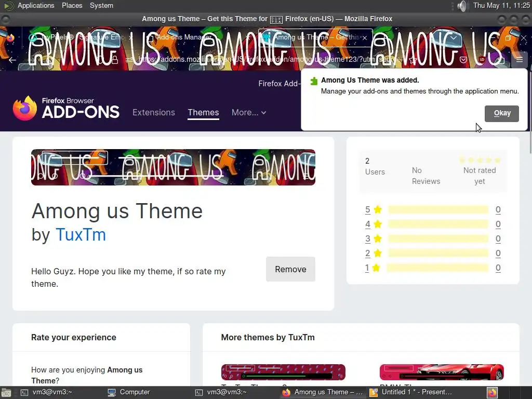Open the red car theme thumbnail
This screenshot has height=399, width=532.
[x=442, y=372]
